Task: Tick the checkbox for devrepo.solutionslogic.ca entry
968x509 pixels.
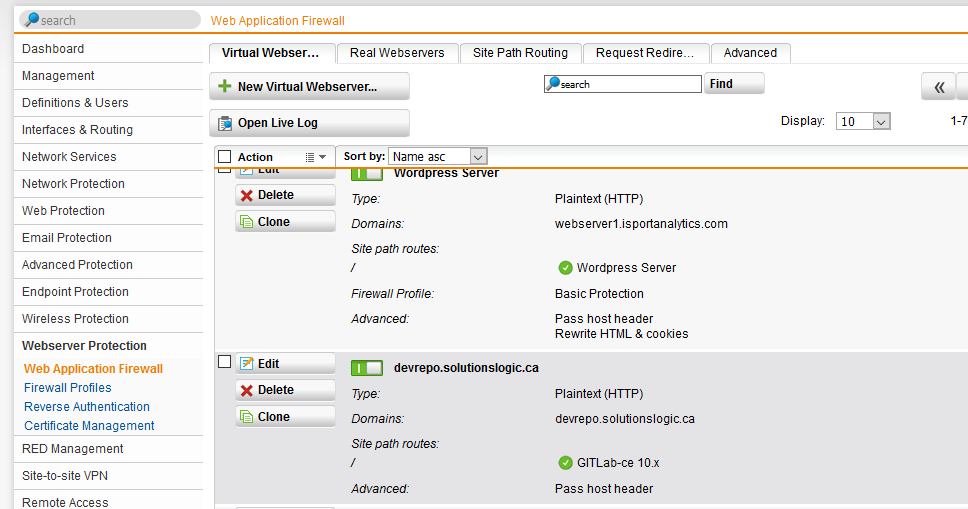Action: (x=225, y=362)
